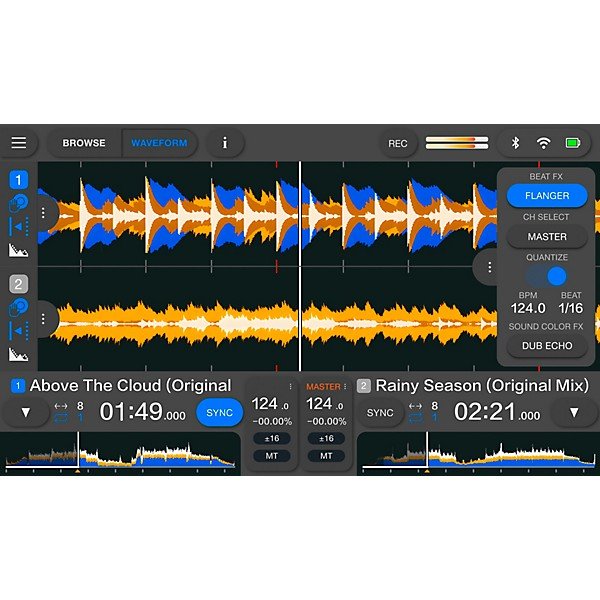Collapse the FX panel via its dots handle
The width and height of the screenshot is (600, 600).
coord(489,267)
